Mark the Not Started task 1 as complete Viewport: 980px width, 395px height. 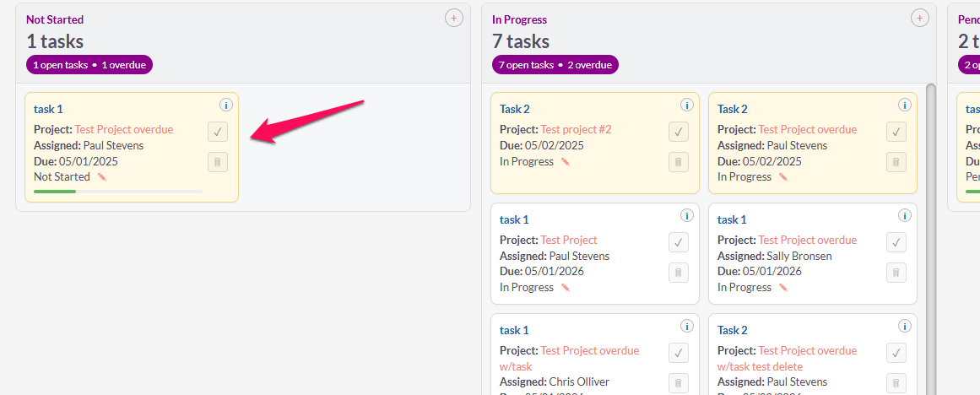pyautogui.click(x=218, y=132)
